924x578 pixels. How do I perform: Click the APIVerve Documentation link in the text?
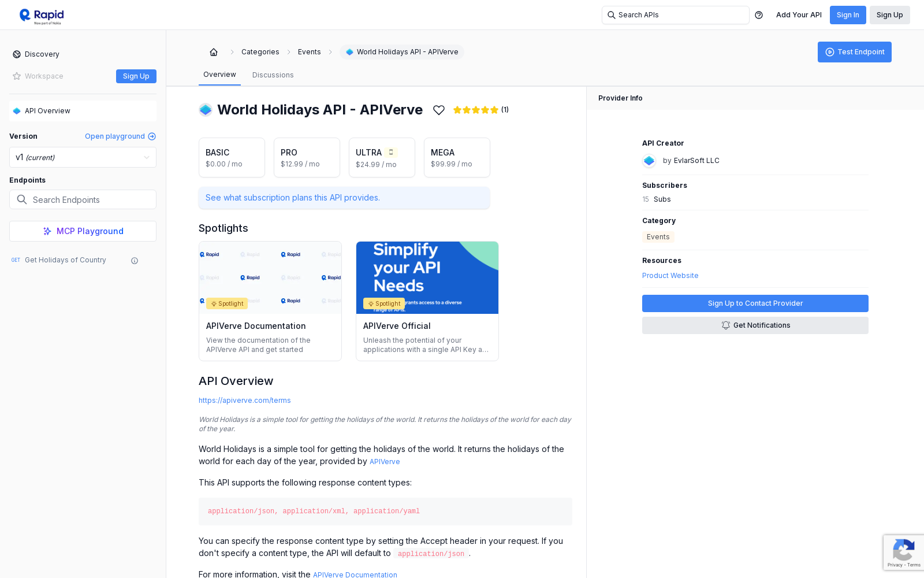pos(355,575)
